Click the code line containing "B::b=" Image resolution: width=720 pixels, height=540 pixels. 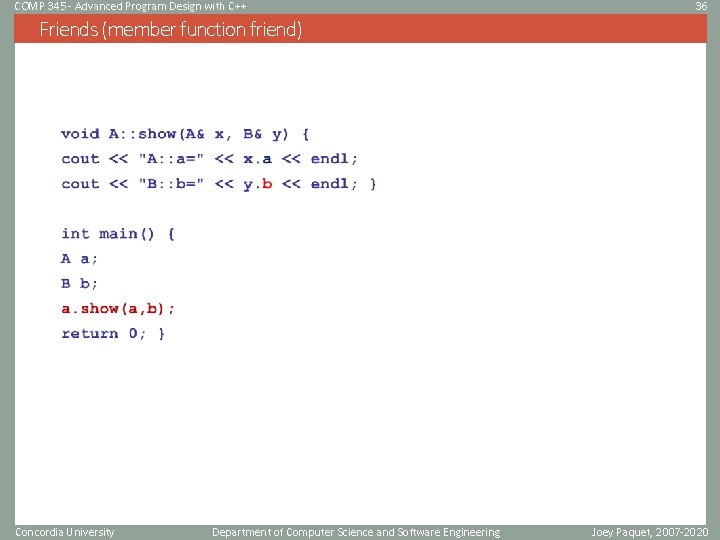(x=219, y=184)
